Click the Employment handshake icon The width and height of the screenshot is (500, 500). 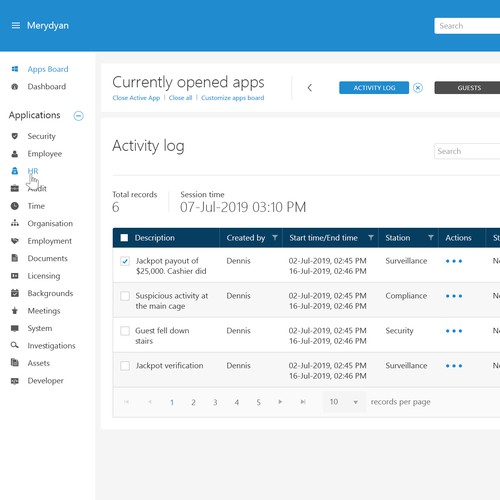tap(15, 241)
